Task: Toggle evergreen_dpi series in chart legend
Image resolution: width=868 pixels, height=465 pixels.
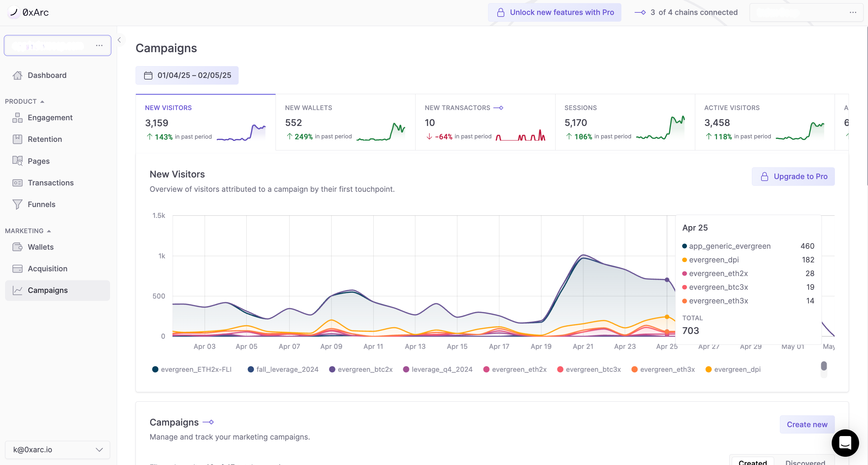Action: (733, 369)
